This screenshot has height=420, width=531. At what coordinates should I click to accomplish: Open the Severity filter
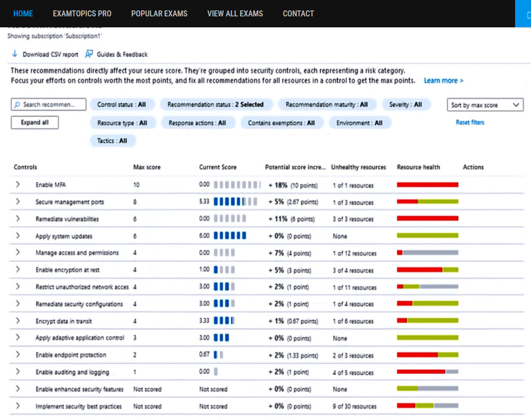pos(406,105)
